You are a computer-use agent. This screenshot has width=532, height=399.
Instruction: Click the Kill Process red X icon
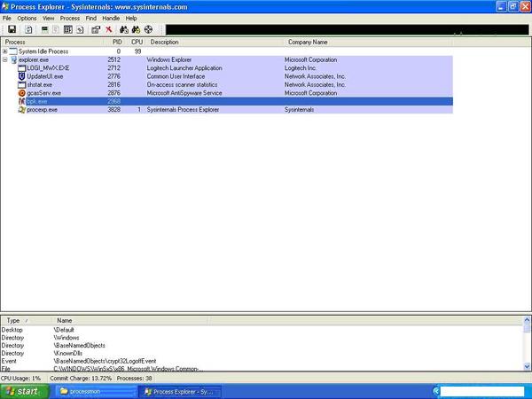point(109,29)
